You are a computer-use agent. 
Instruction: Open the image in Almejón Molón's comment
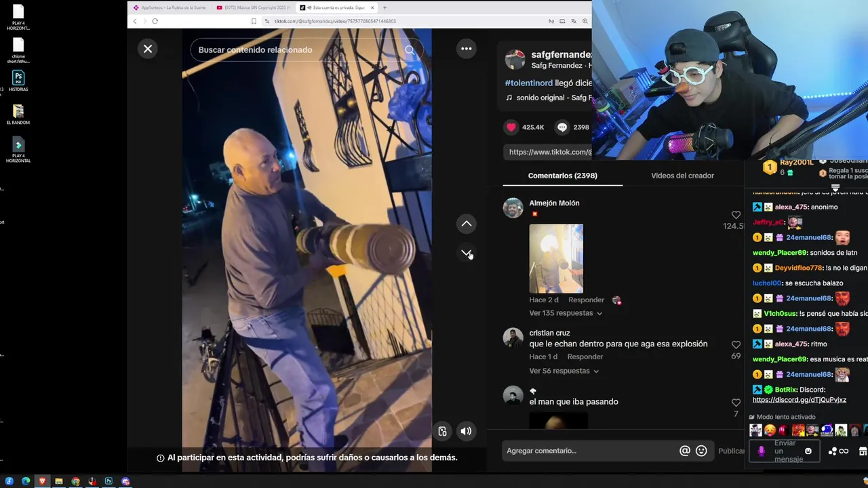556,258
